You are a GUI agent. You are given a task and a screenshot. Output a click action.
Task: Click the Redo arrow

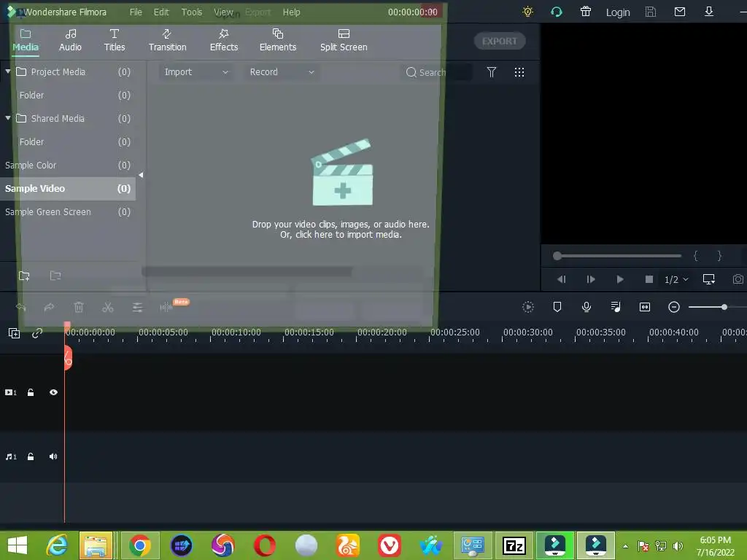coord(49,308)
